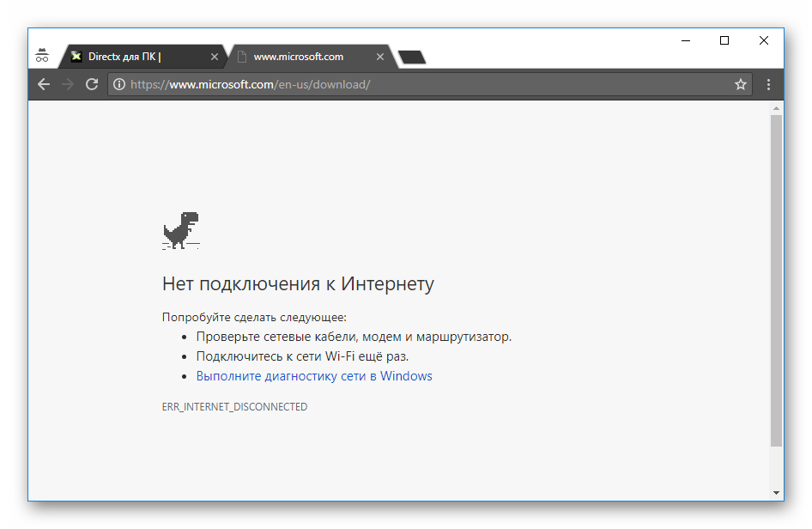This screenshot has width=812, height=529.
Task: Switch to the Directx для ПК tab
Action: [x=137, y=56]
